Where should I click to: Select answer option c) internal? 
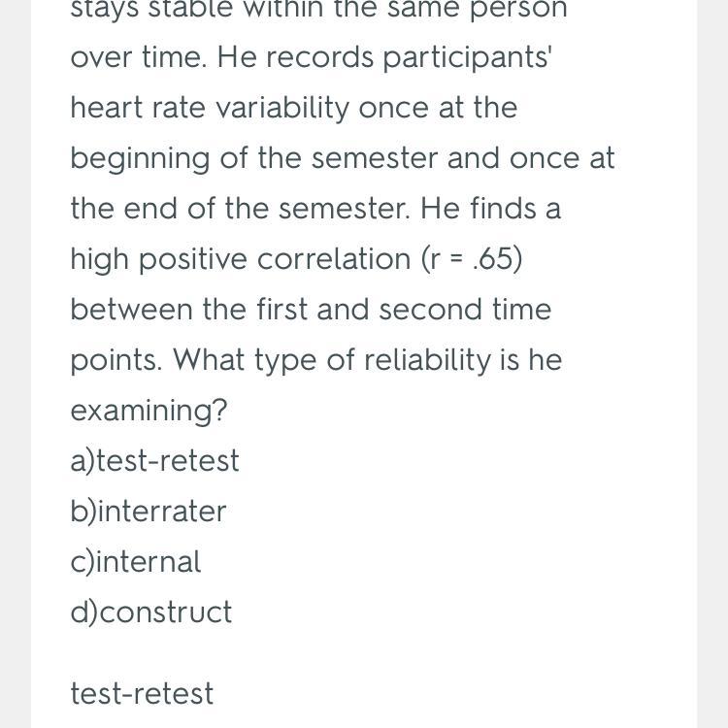(135, 561)
